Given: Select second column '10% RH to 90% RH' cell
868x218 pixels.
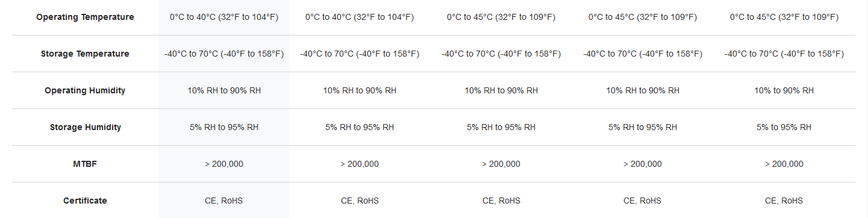Looking at the screenshot, I should pos(360,90).
